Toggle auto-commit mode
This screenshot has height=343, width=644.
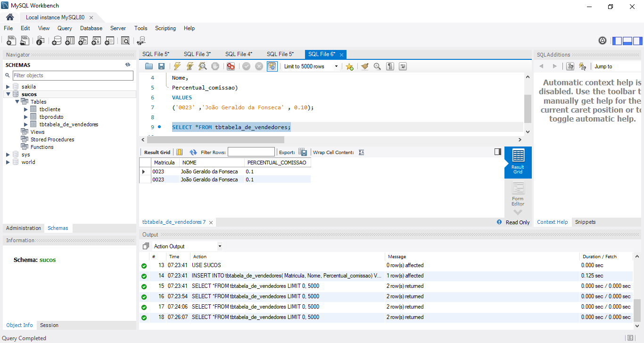(x=272, y=66)
